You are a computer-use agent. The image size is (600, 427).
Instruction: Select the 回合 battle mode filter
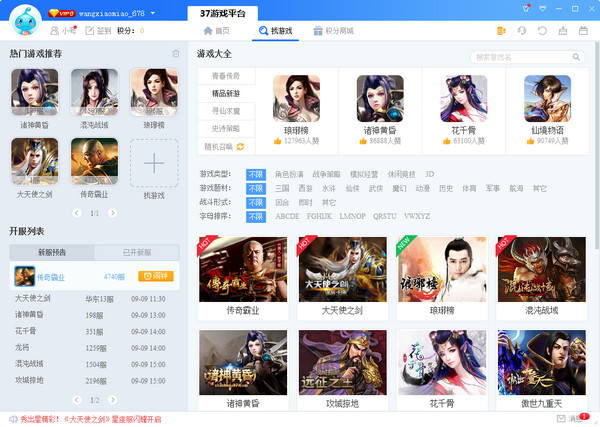click(x=283, y=202)
